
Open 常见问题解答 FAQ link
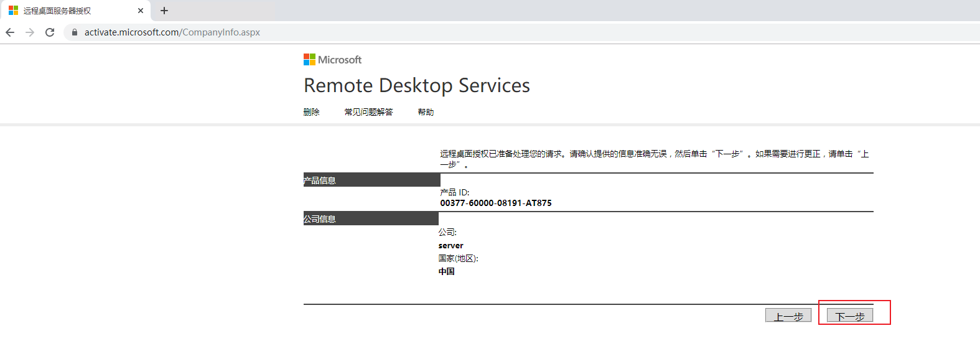point(368,112)
